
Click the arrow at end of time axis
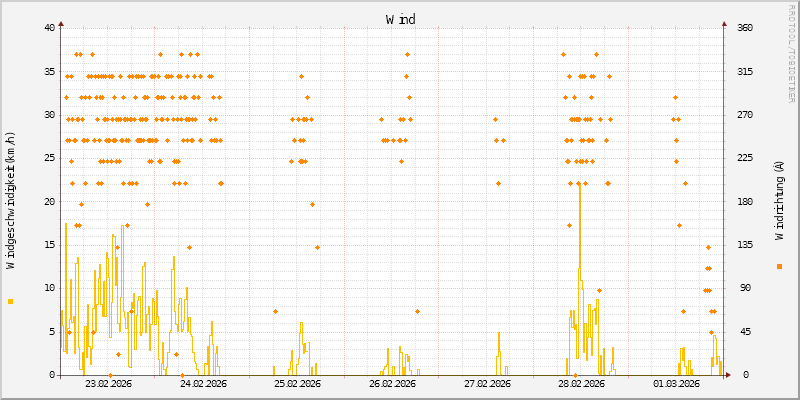(728, 375)
